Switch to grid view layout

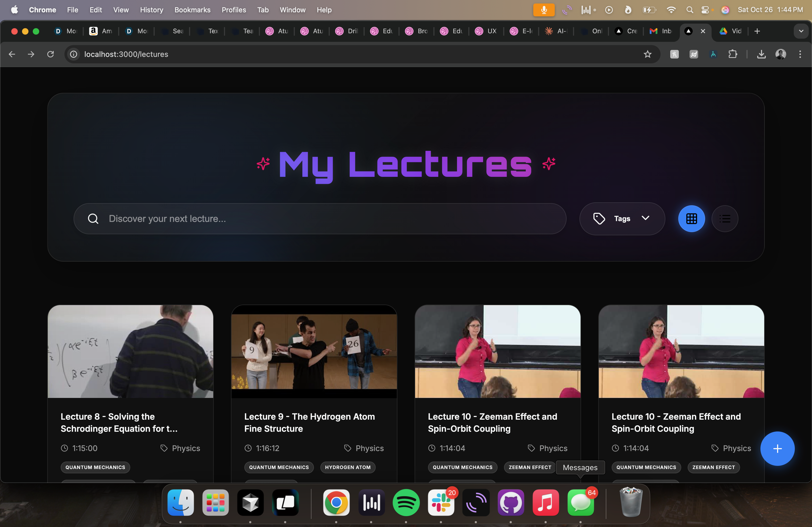point(691,218)
